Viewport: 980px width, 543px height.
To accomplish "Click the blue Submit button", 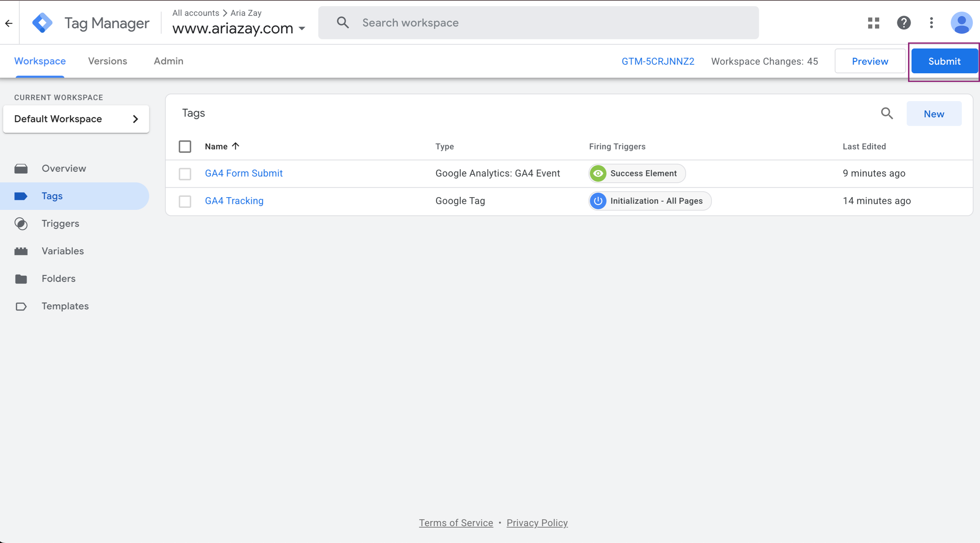I will coord(944,62).
